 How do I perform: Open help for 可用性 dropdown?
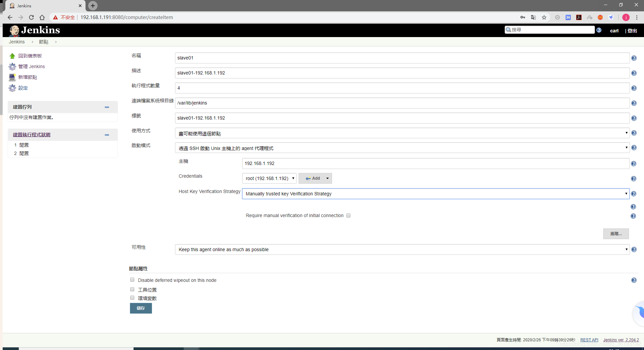(634, 249)
